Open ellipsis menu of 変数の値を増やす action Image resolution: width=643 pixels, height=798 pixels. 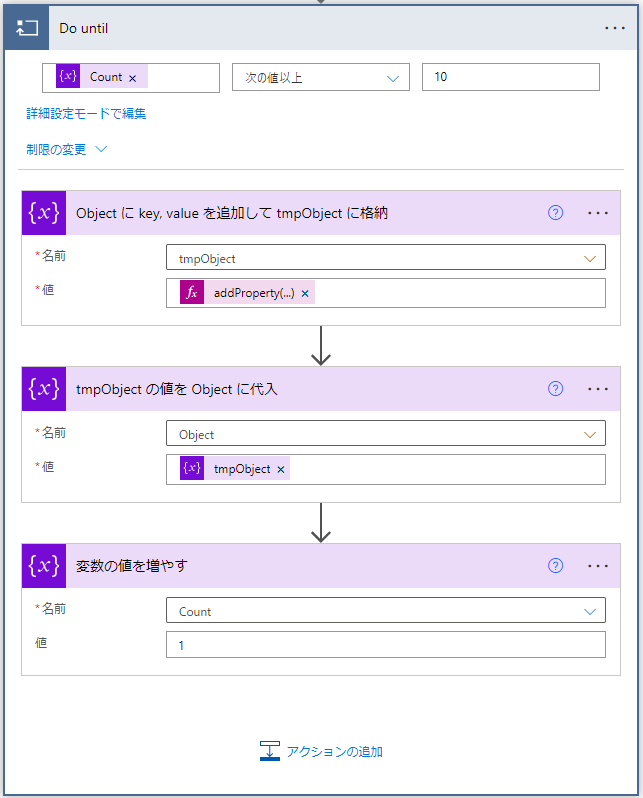[x=598, y=566]
